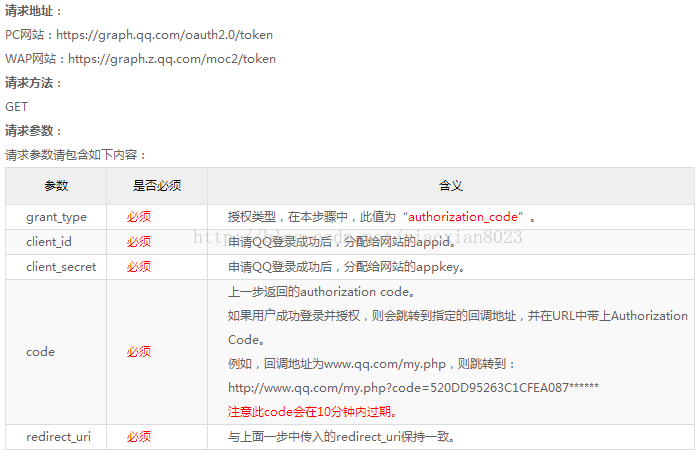Screen dimensions: 698x452
Task: Select the 请求地址 heading
Action: pos(33,11)
